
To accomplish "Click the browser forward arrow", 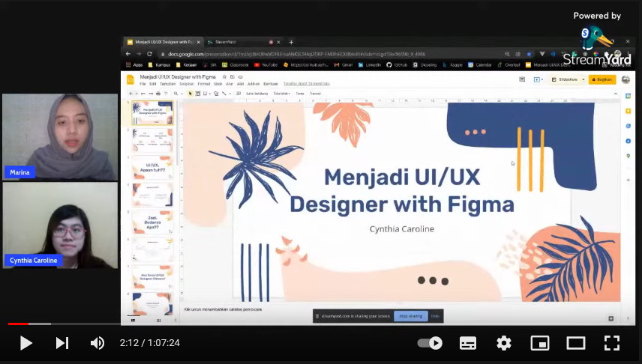I will click(x=139, y=54).
